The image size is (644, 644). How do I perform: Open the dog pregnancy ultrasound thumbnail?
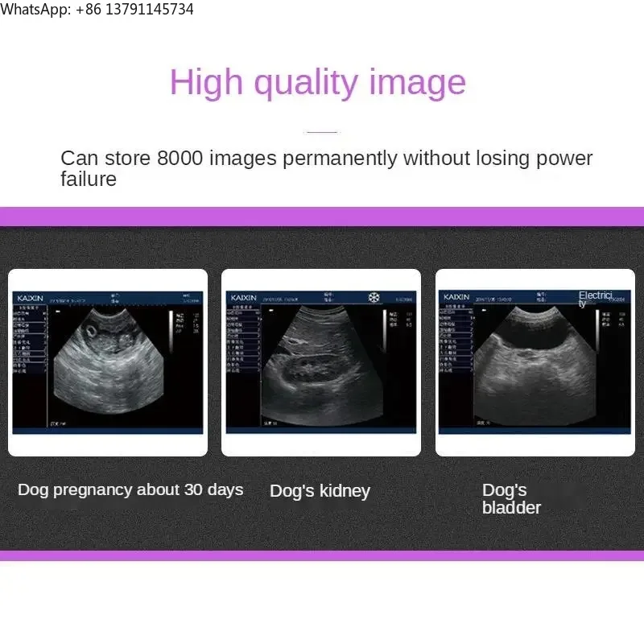(108, 362)
